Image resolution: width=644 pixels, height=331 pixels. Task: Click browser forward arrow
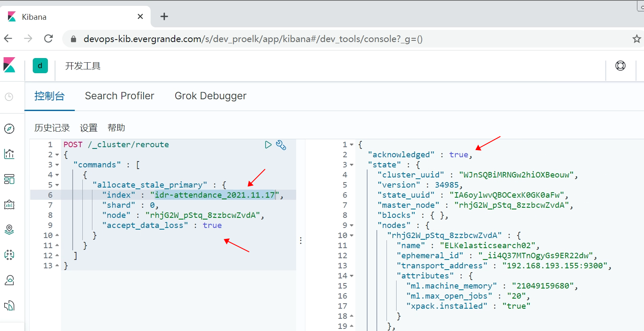point(28,39)
